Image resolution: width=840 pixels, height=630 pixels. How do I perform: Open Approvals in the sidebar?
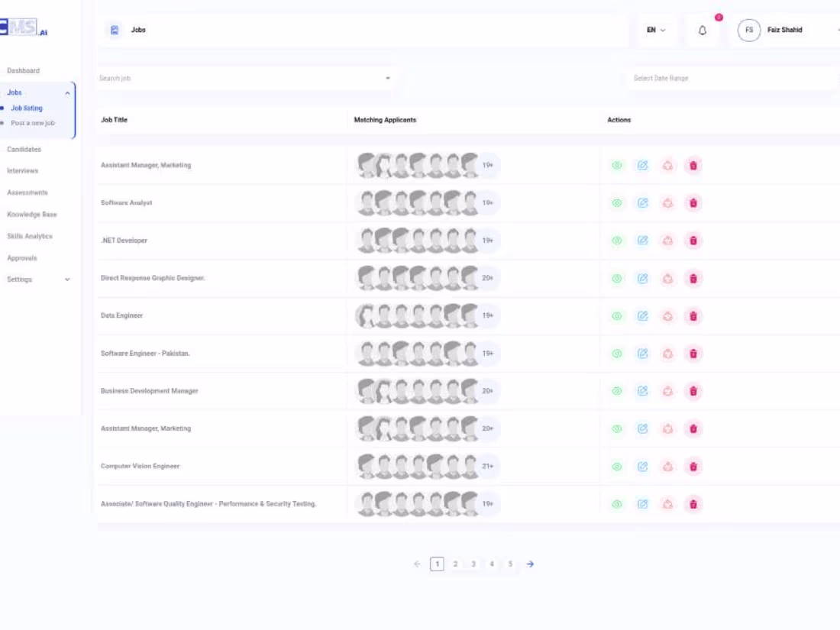point(22,258)
